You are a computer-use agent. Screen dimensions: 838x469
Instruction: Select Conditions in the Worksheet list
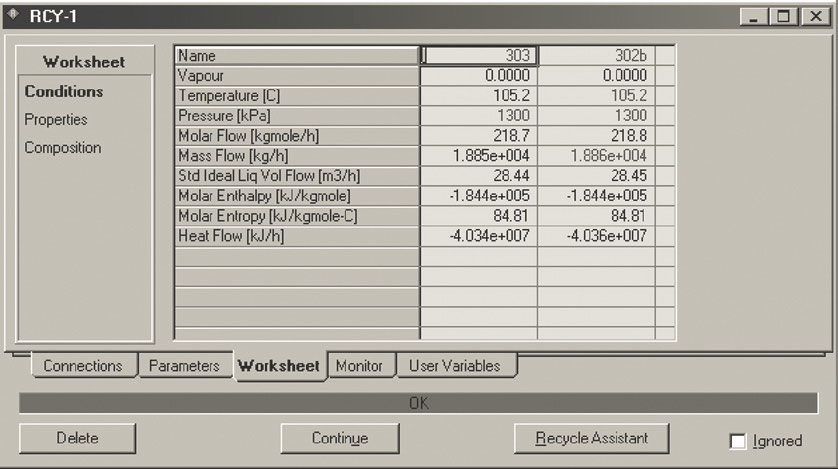pyautogui.click(x=64, y=92)
